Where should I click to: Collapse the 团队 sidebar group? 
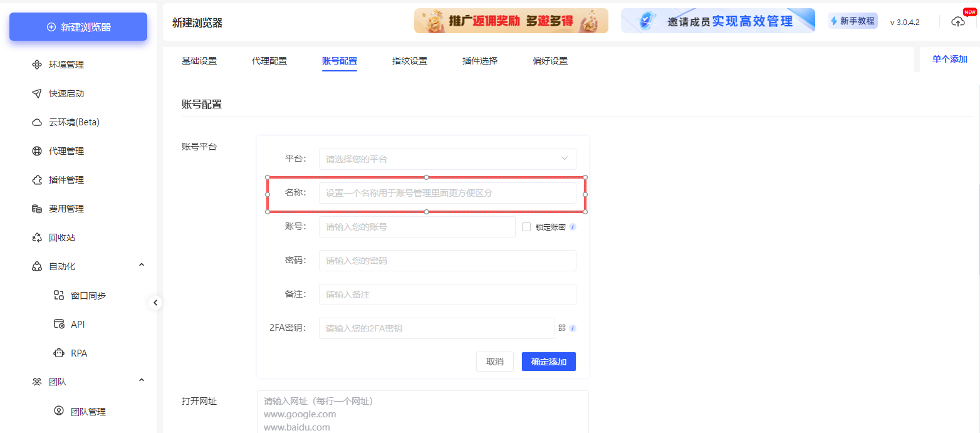click(142, 380)
